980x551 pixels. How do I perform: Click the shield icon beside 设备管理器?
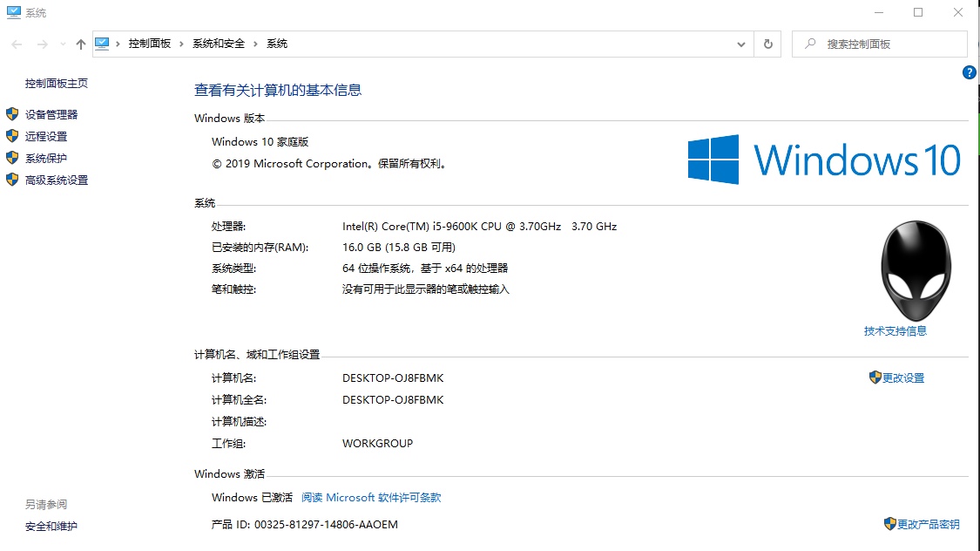click(x=12, y=114)
